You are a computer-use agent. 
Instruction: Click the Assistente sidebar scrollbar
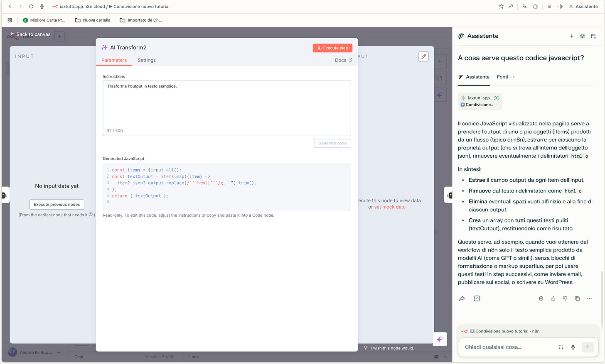click(x=602, y=299)
